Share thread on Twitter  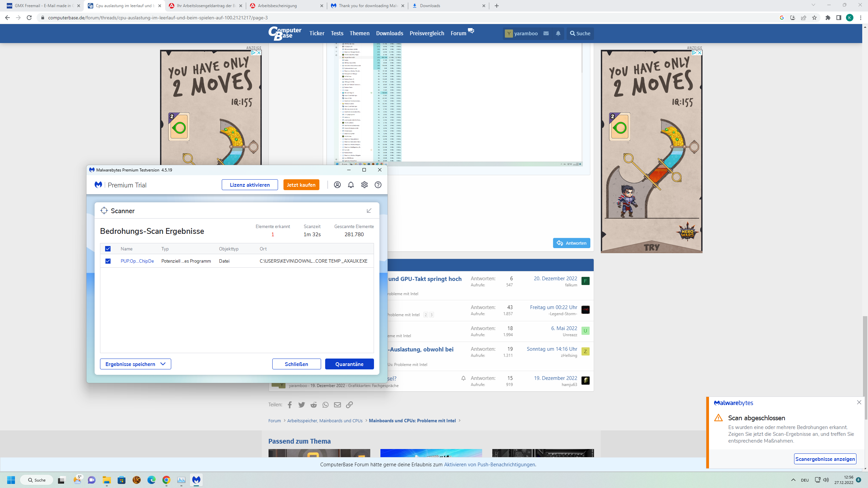[x=301, y=405]
